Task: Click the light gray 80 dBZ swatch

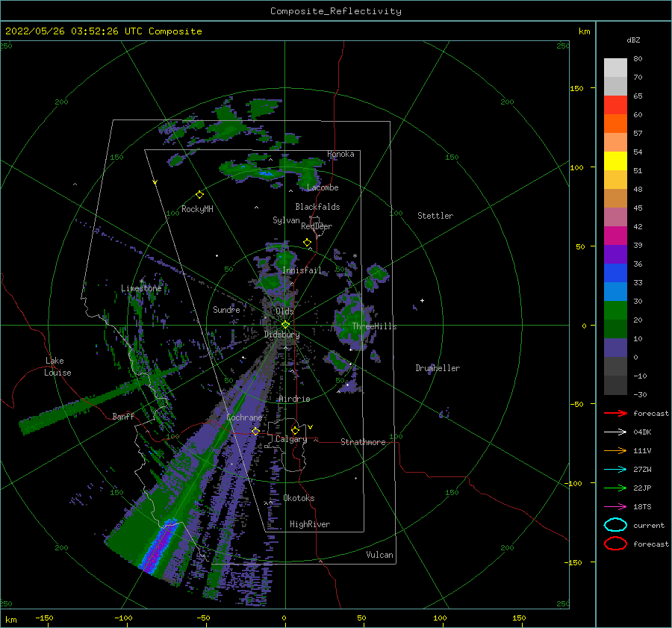Action: [615, 68]
